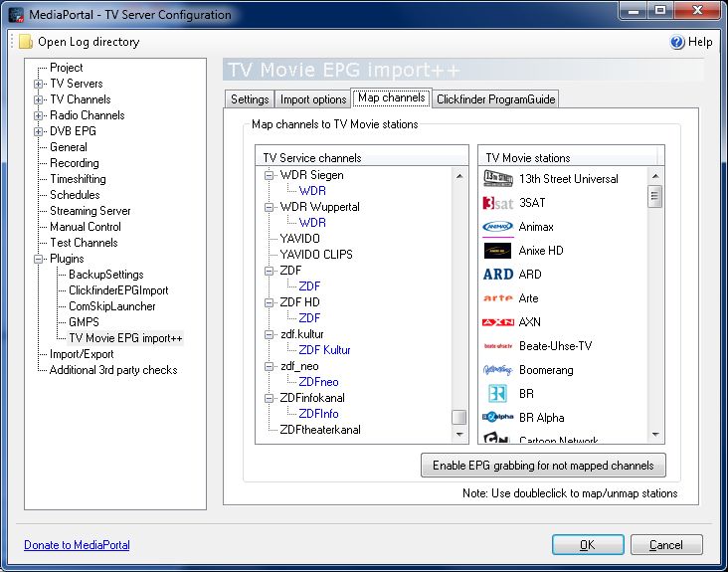Open Additional 3rd party checks
Viewport: 728px width, 572px height.
pyautogui.click(x=113, y=370)
